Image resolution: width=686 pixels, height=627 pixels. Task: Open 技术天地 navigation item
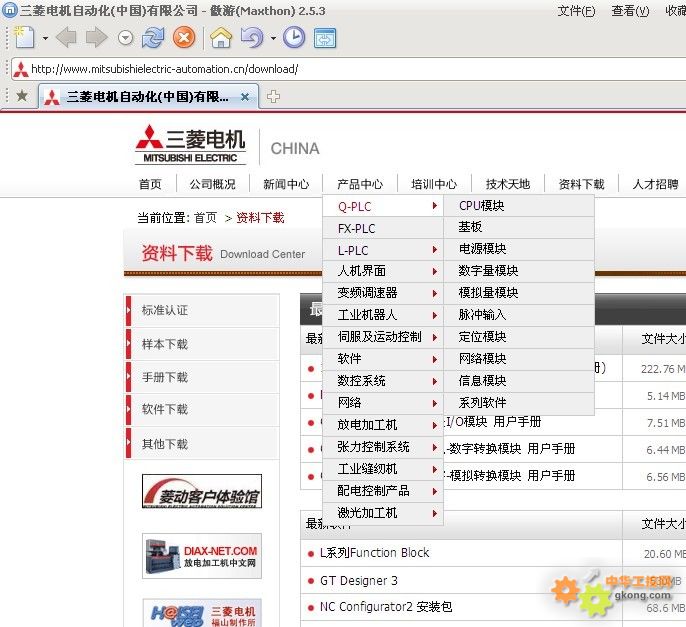(508, 184)
